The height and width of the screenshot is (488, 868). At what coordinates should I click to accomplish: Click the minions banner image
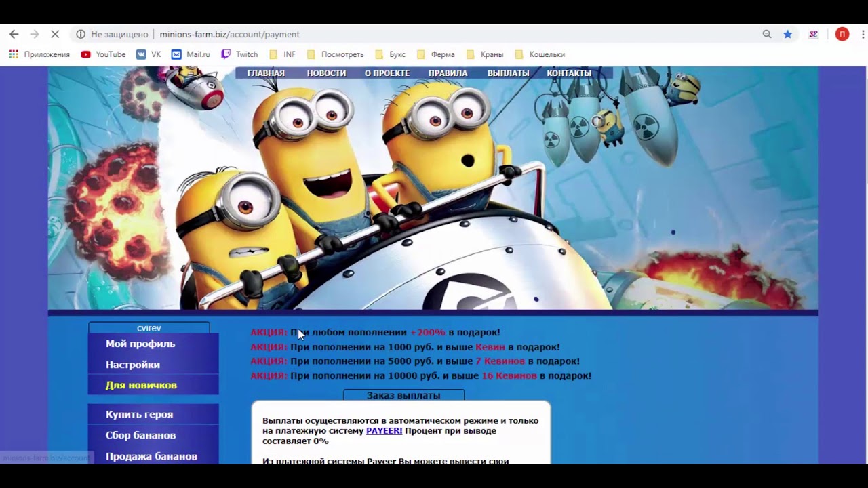[433, 188]
